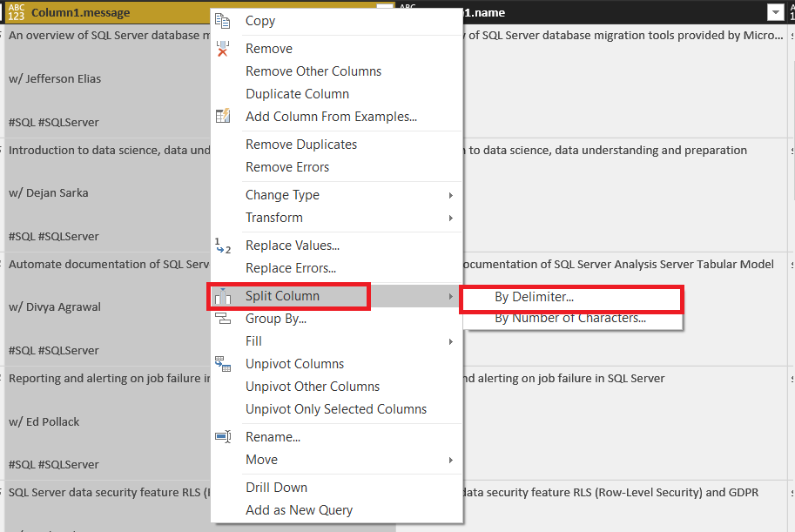Open the filter dropdown on the name column header

point(775,12)
